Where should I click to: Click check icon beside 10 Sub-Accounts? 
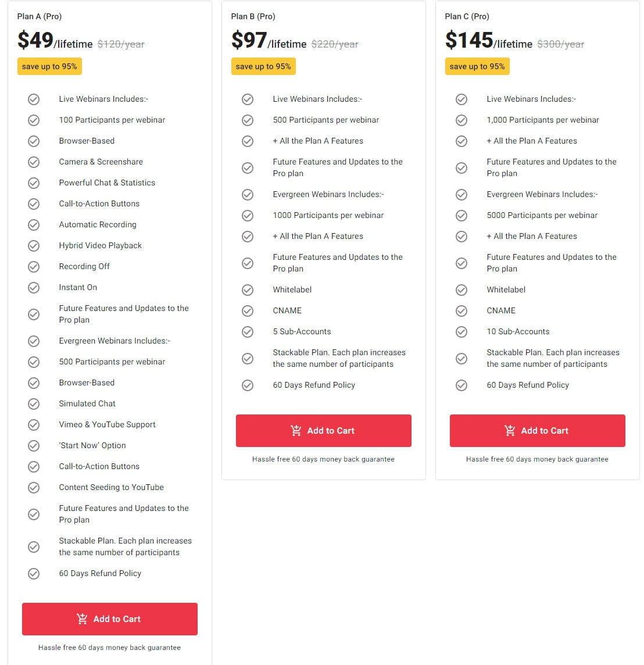click(x=461, y=332)
